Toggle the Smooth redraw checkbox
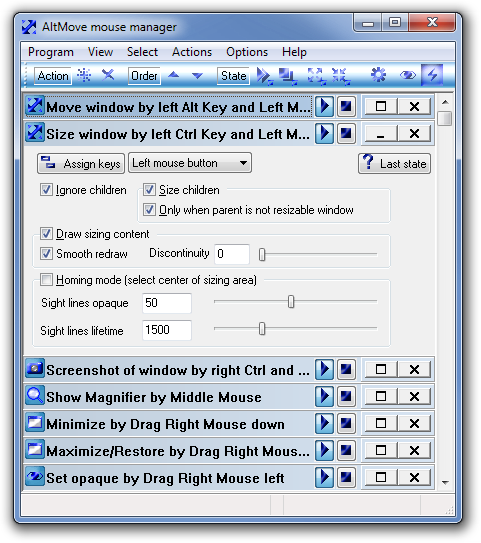The height and width of the screenshot is (543, 481). pos(46,253)
